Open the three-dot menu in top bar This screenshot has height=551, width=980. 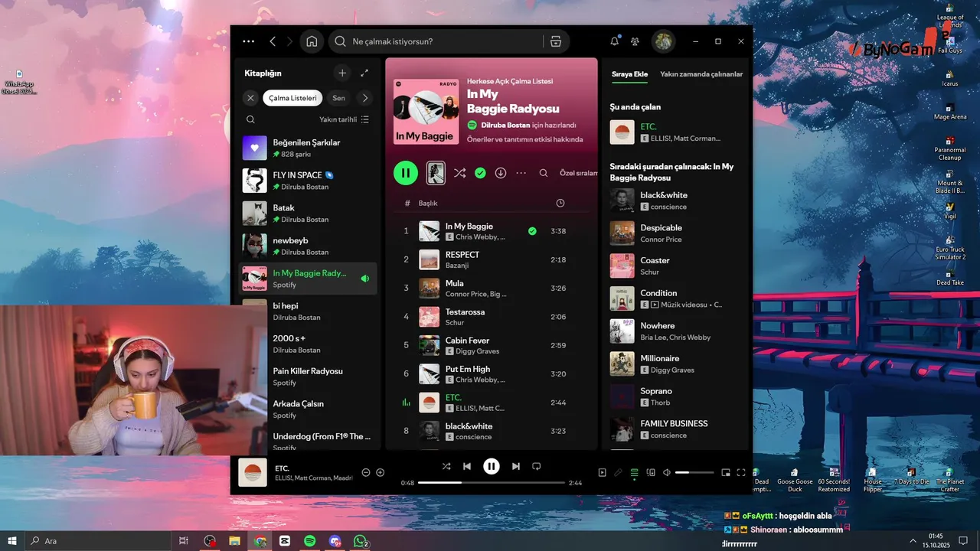[248, 41]
